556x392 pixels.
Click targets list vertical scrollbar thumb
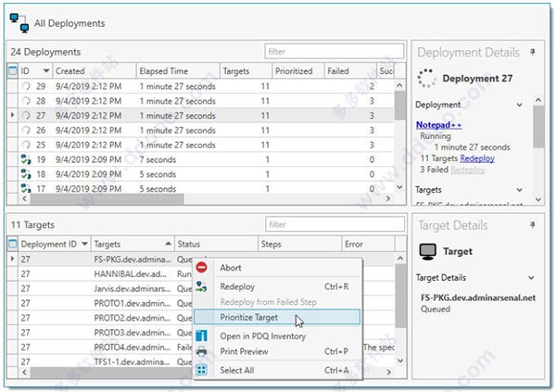tap(400, 296)
